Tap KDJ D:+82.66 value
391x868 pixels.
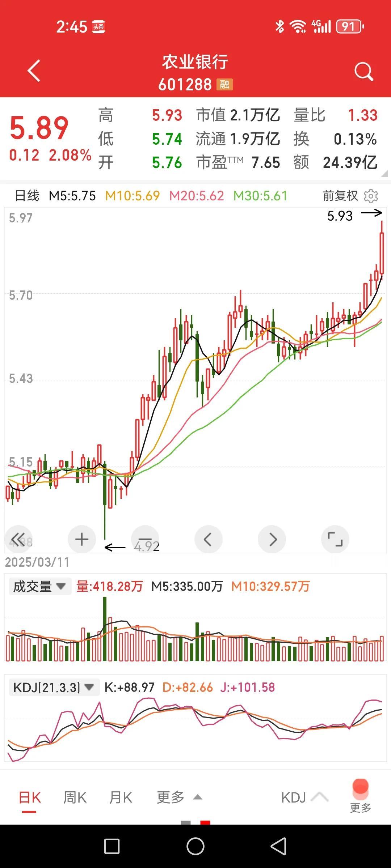tap(188, 687)
